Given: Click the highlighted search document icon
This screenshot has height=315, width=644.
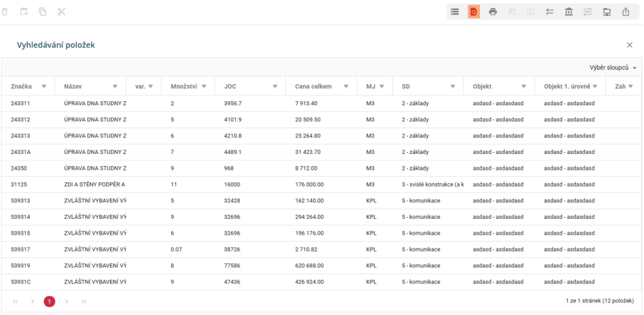Looking at the screenshot, I should 474,12.
